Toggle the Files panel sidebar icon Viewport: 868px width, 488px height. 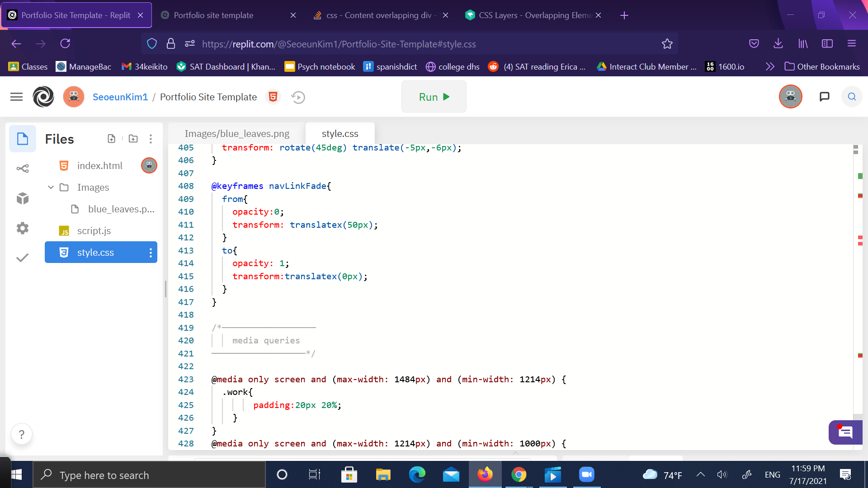[23, 139]
